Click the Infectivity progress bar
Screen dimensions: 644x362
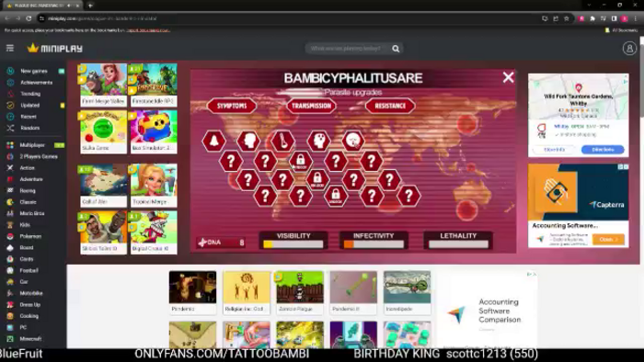click(x=374, y=244)
